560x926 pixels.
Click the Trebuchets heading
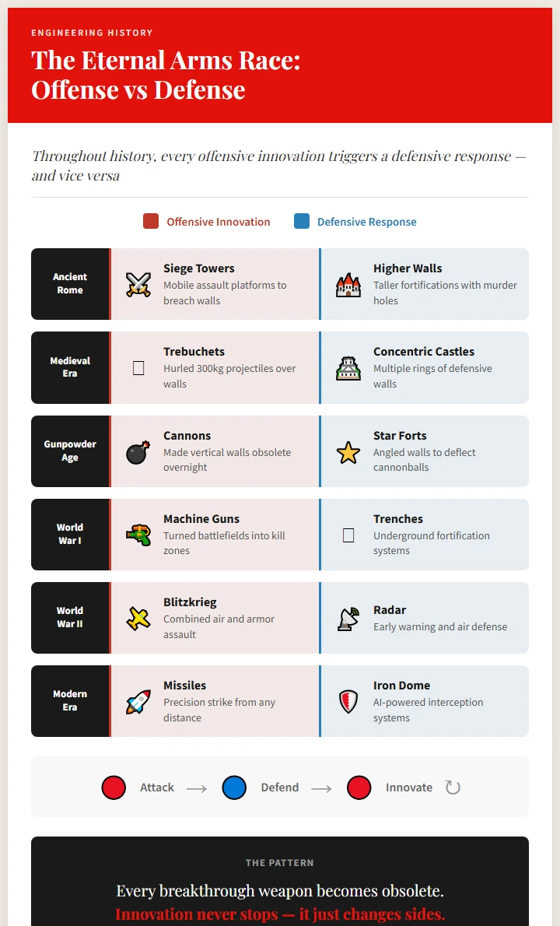pos(194,352)
